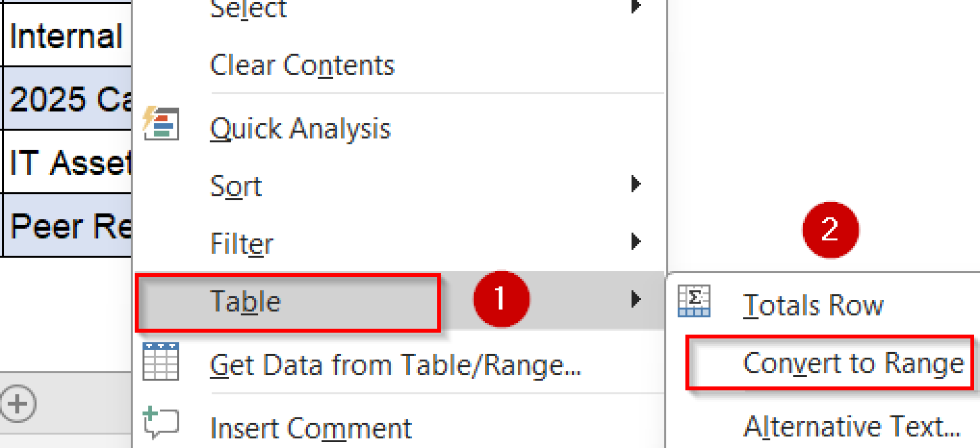Screen dimensions: 980x448
Task: Expand the Select submenu arrow
Action: point(636,6)
